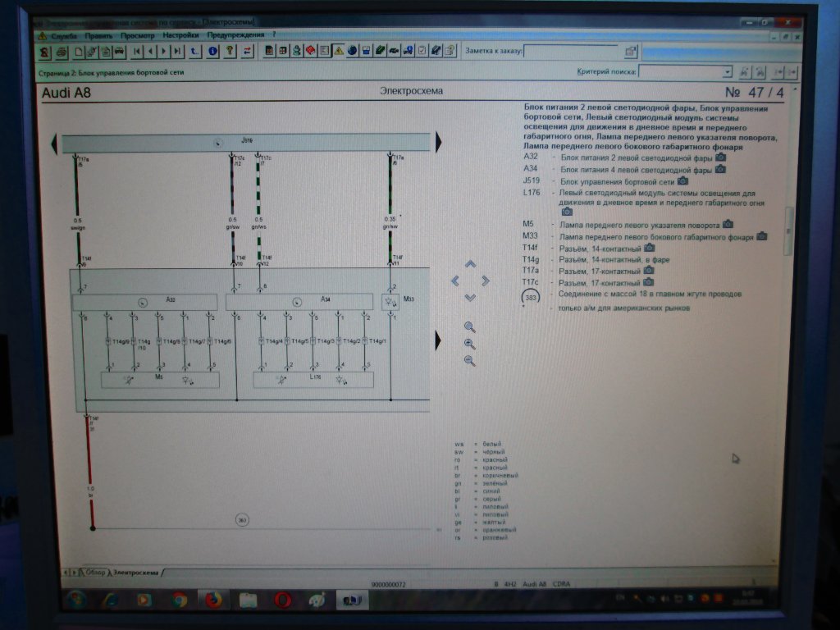Click the right black triangle on J519 bar
840x630 pixels.
(438, 143)
